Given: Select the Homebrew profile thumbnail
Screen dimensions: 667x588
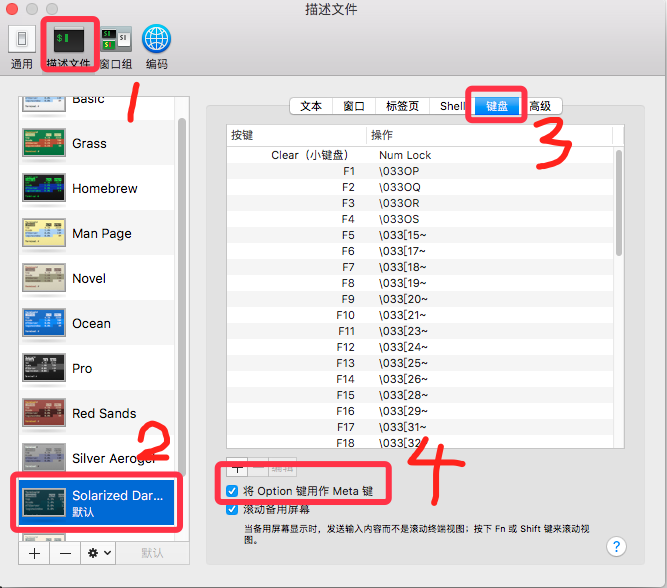Looking at the screenshot, I should tap(44, 188).
